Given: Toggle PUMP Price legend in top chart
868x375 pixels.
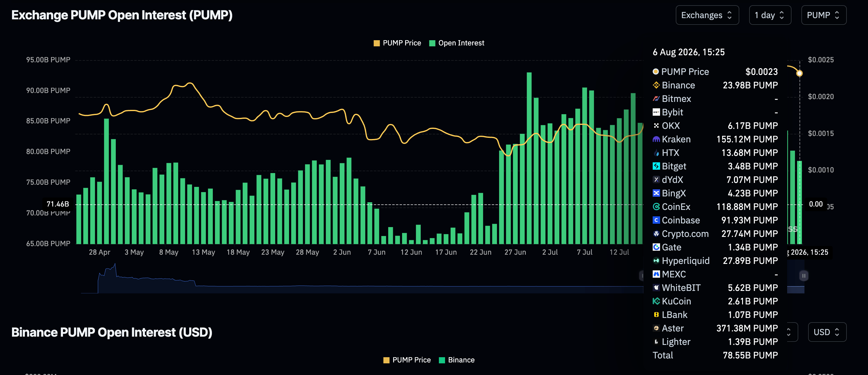Looking at the screenshot, I should click(398, 43).
